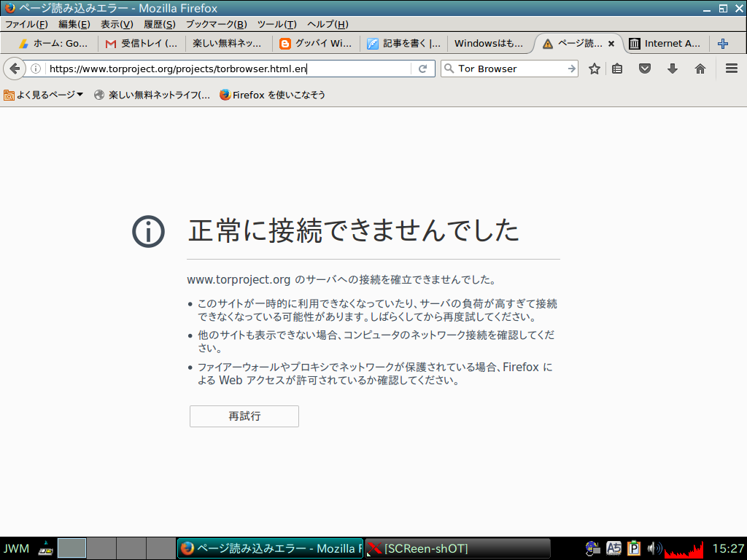Screen dimensions: 747x560
Task: Open the volume speaker tray icon
Action: 654,548
